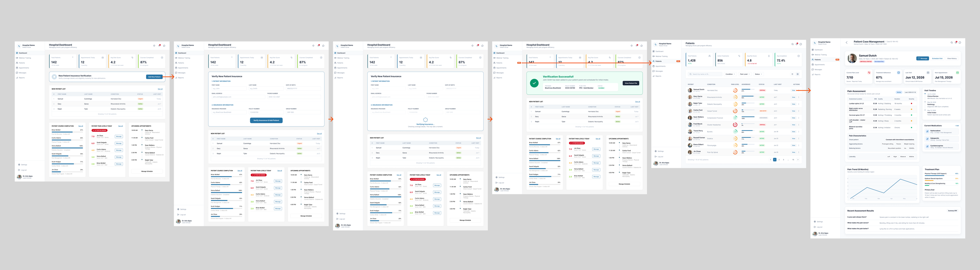Click Sean Walters' adherence progress bar
This screenshot has width=980, height=270.
748,117
